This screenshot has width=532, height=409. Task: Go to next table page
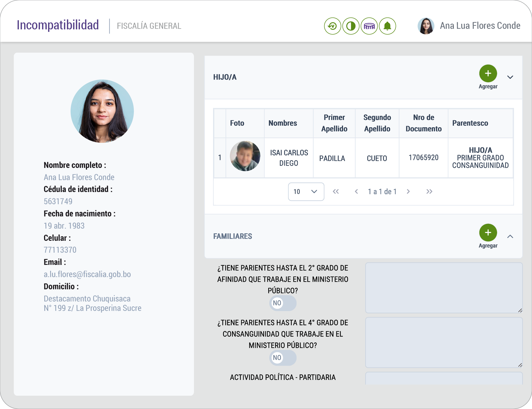[408, 191]
